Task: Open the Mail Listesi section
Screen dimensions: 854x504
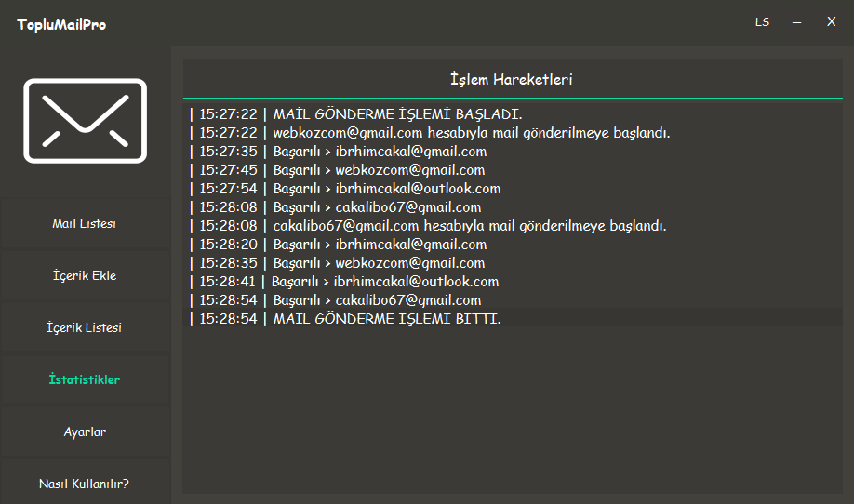Action: 85,223
